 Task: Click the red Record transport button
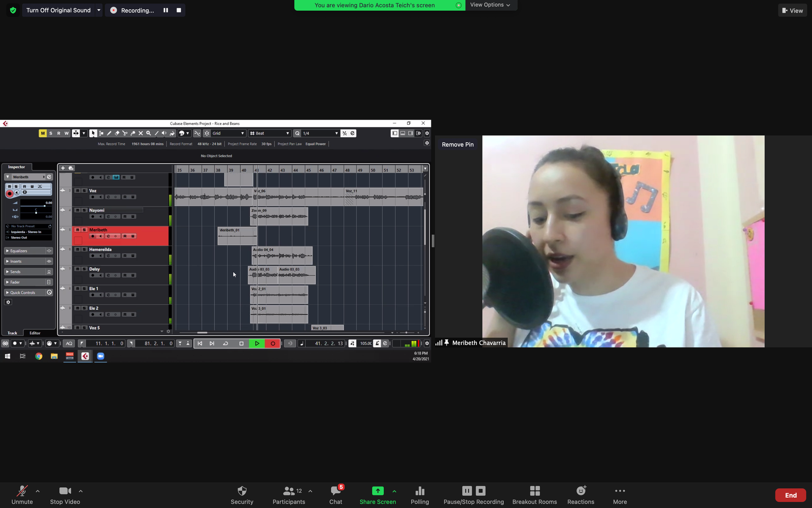coord(273,343)
